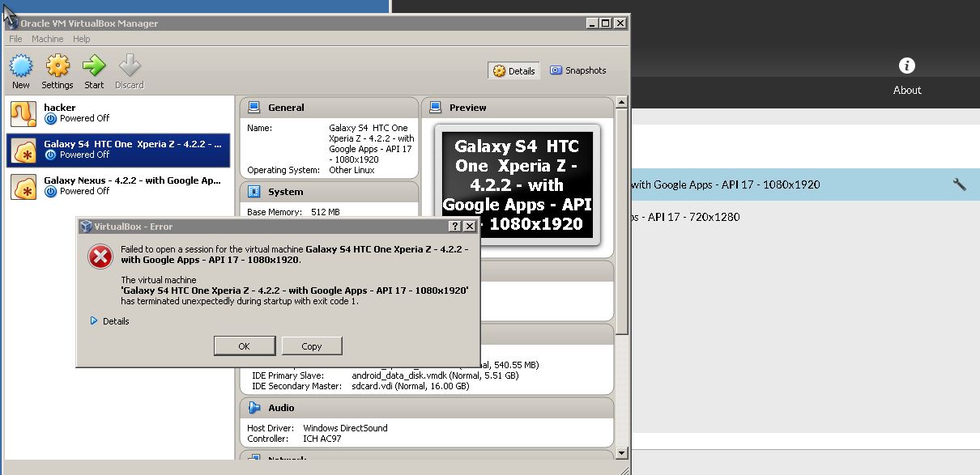Select Genymotion device row 'API 17 - 720x1280'
Screen dimensions: 980x475
pos(805,217)
